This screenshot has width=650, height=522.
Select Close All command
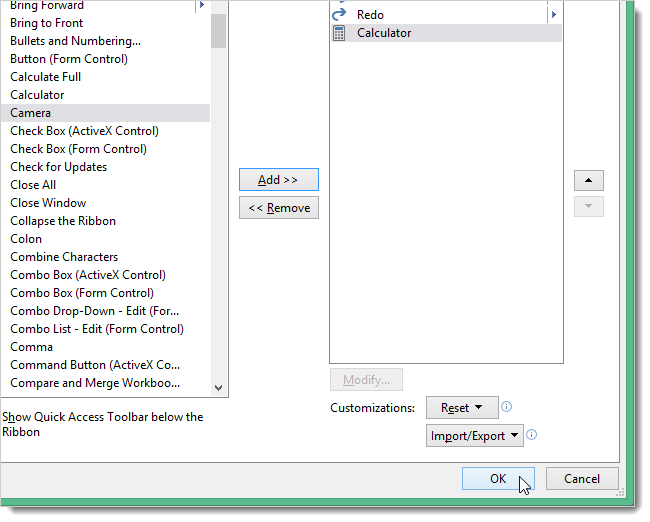[x=105, y=185]
